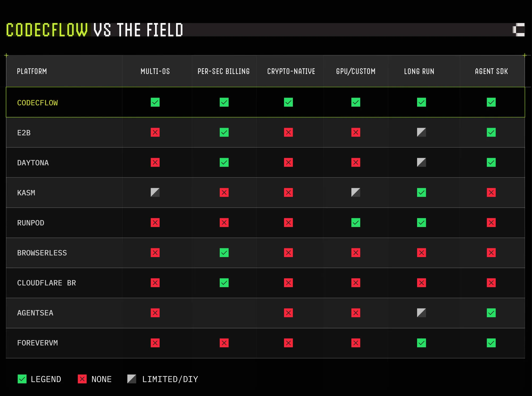The image size is (532, 396).
Task: Click the Multi-OS column header
Action: [x=155, y=71]
